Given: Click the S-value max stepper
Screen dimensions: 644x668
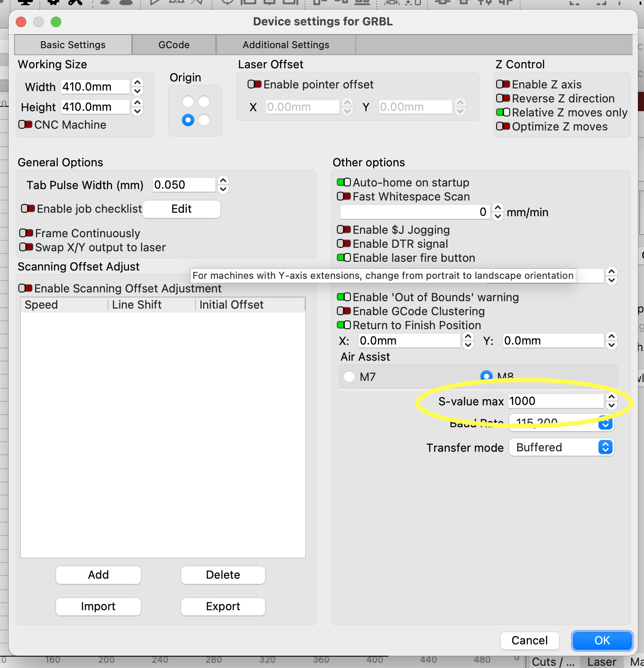Looking at the screenshot, I should pos(612,401).
